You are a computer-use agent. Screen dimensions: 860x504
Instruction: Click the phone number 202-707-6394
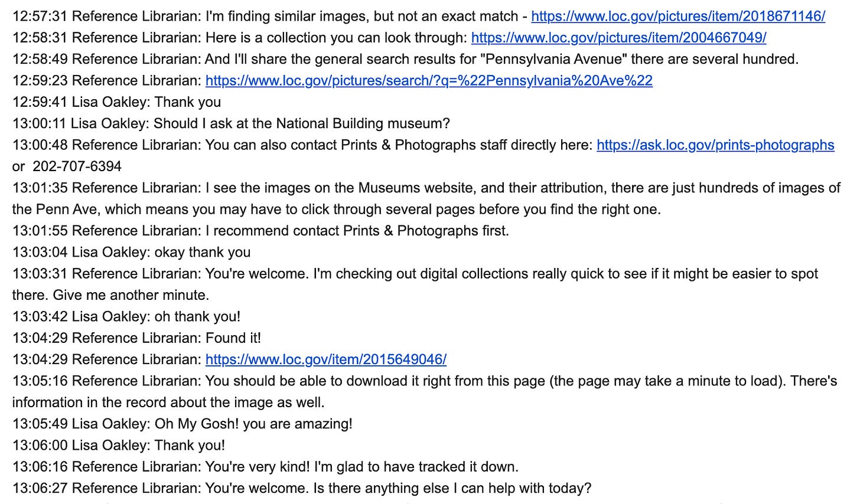point(77,166)
